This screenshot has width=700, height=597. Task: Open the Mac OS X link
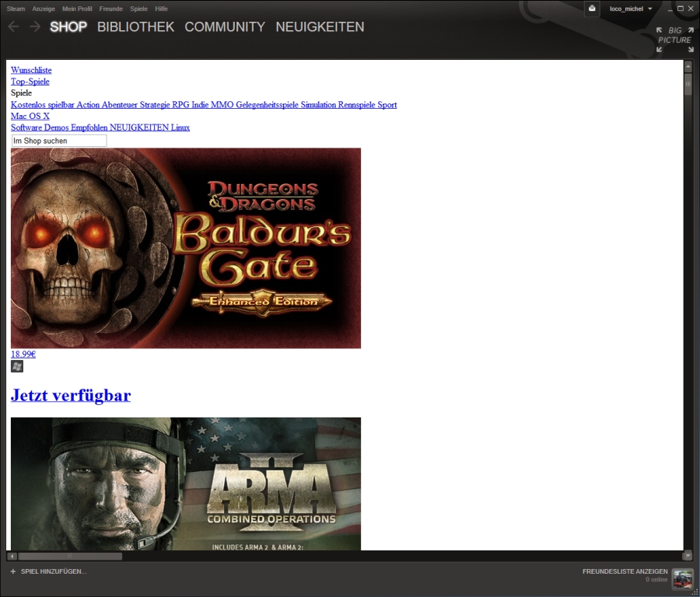tap(30, 116)
